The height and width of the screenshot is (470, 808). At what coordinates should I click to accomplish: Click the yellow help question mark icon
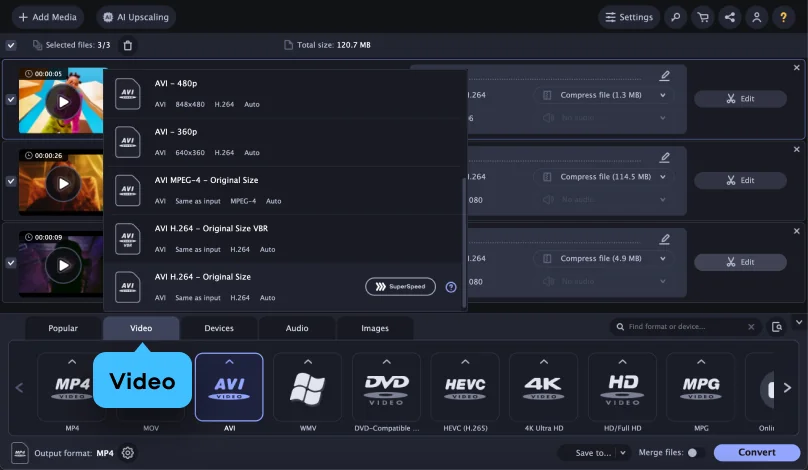point(783,17)
